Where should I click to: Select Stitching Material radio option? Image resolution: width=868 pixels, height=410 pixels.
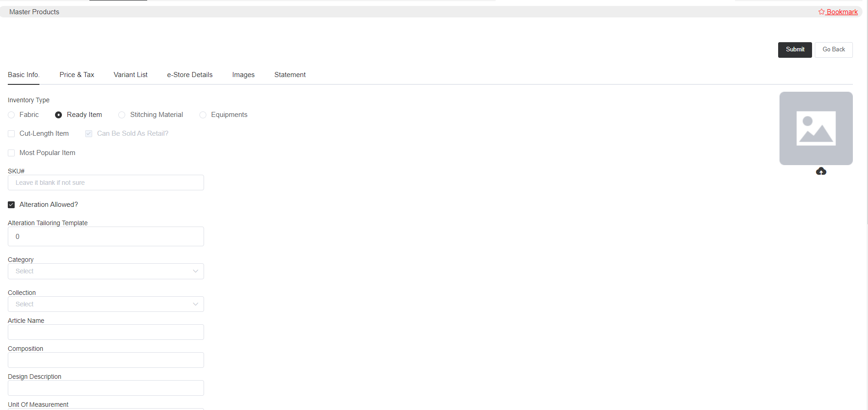coord(122,115)
